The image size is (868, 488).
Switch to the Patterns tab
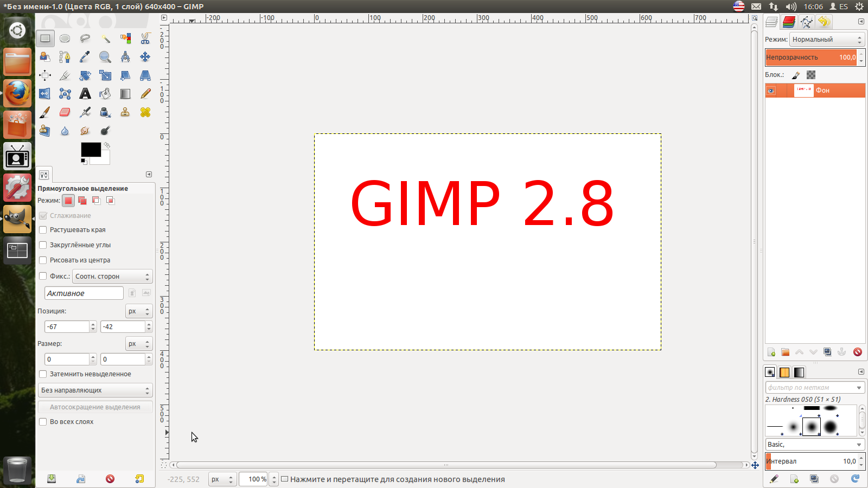point(784,373)
